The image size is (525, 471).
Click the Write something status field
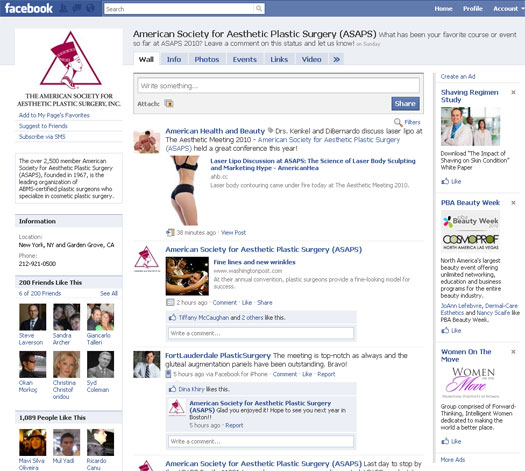[278, 86]
